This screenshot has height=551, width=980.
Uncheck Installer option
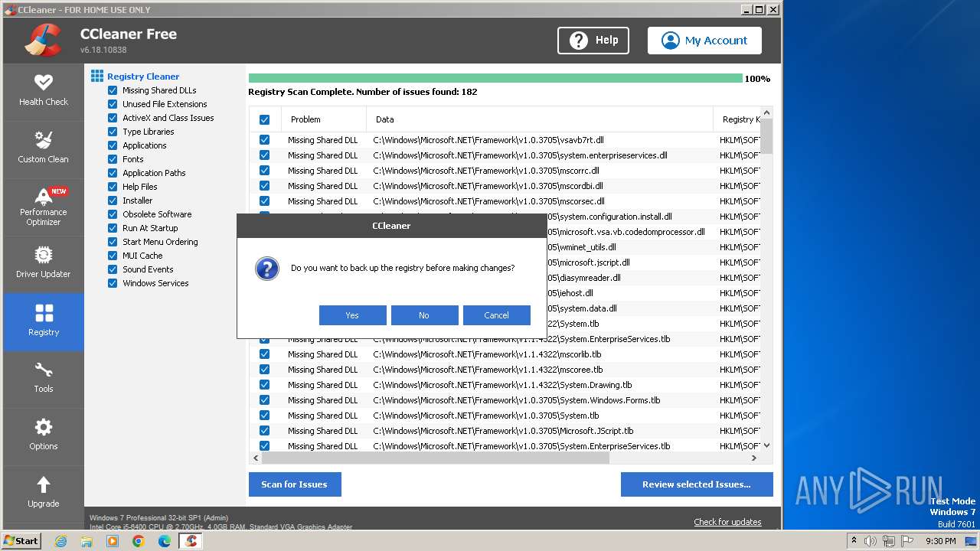(x=113, y=201)
